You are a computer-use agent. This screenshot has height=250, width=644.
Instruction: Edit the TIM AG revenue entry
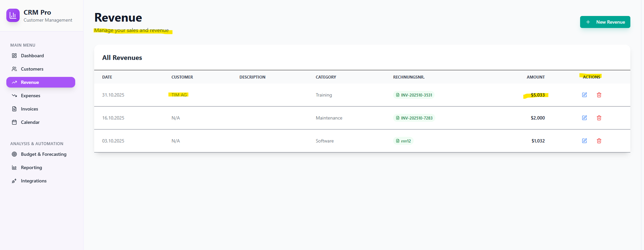pos(584,95)
